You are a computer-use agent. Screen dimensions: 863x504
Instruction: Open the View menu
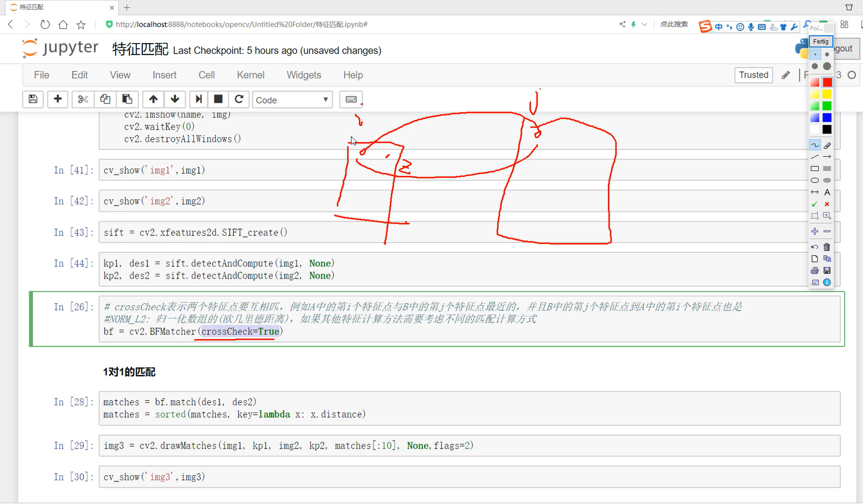(x=120, y=75)
